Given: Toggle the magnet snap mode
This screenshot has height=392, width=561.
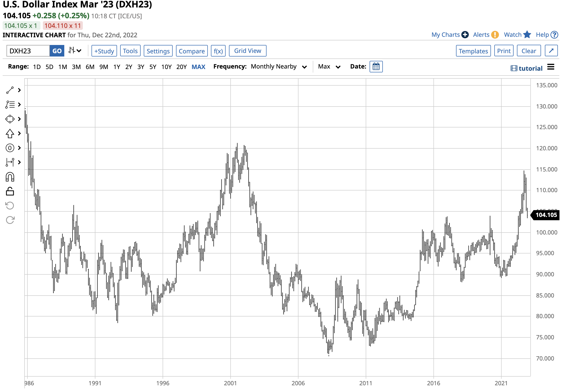Looking at the screenshot, I should [x=10, y=177].
